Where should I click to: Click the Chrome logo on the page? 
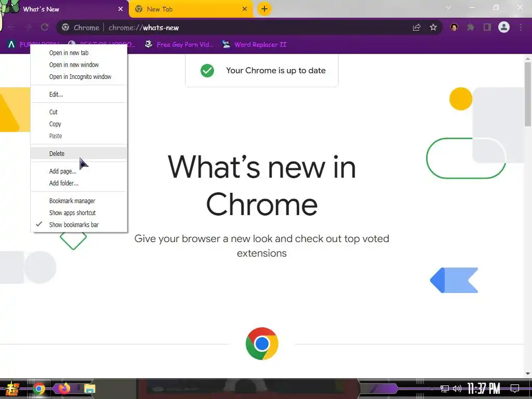click(262, 343)
